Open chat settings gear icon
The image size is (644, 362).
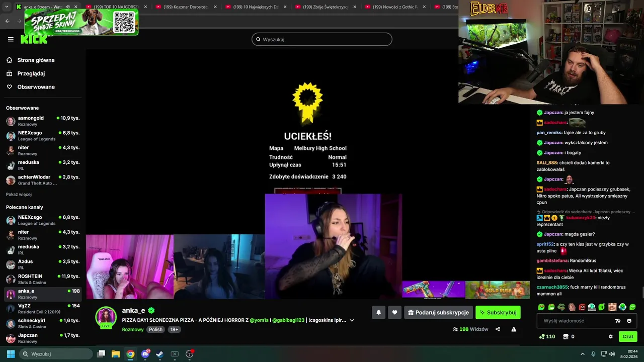click(x=611, y=336)
